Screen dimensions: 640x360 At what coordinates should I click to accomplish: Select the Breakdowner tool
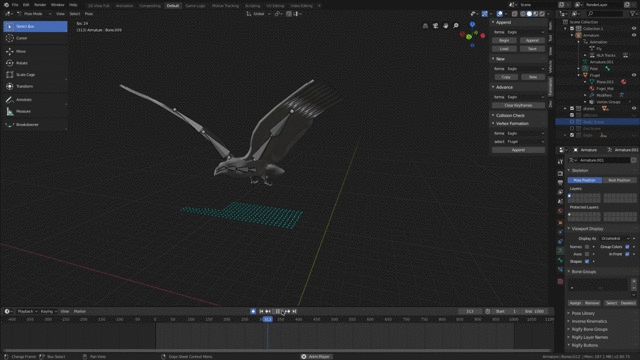pos(35,124)
